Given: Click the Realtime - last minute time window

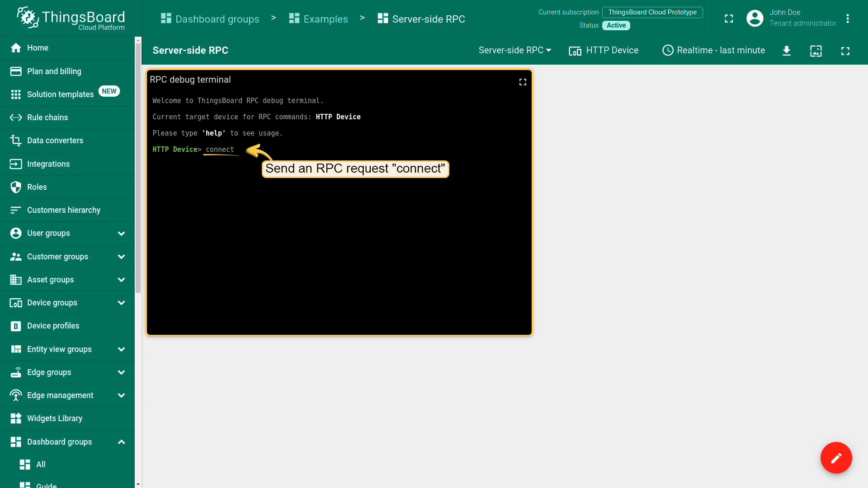Looking at the screenshot, I should 713,50.
